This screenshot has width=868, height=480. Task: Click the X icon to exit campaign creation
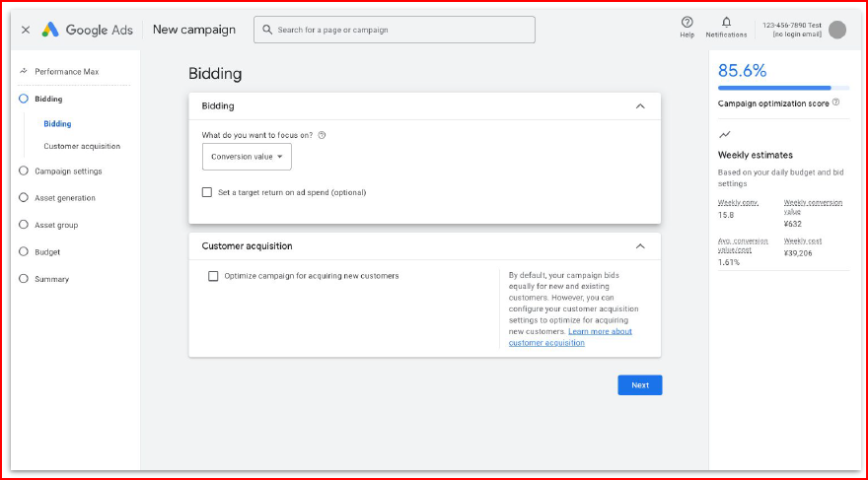click(x=26, y=30)
